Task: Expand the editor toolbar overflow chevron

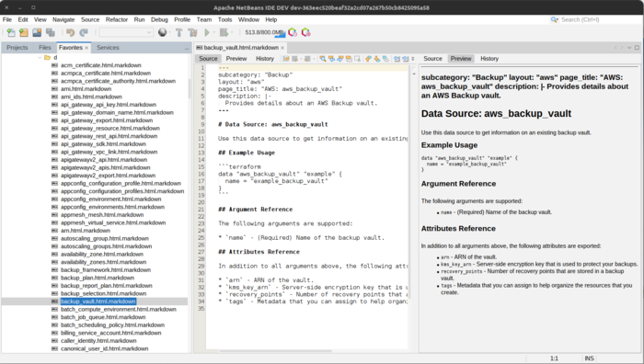Action: (413, 59)
